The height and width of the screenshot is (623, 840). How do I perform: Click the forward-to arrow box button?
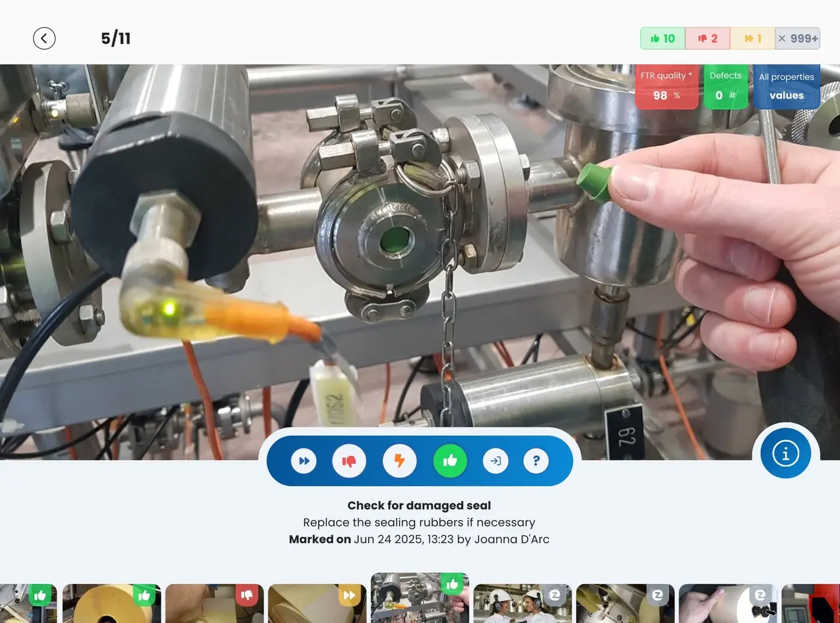pos(496,461)
